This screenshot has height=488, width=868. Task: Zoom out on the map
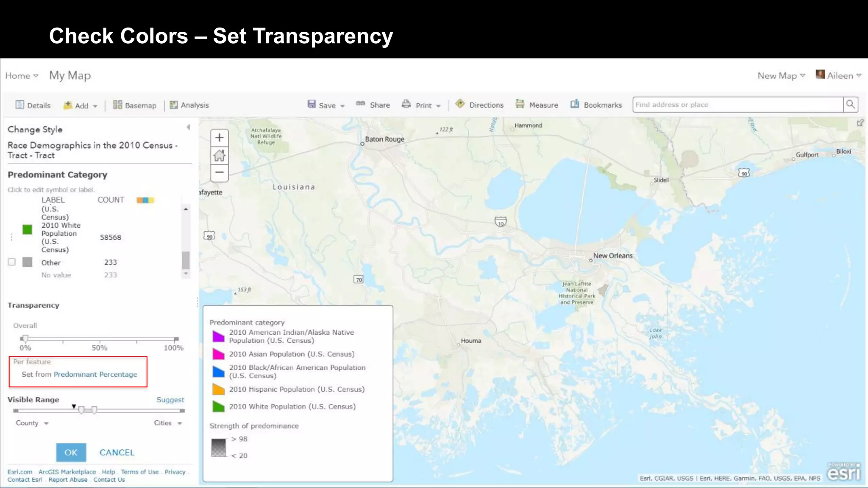pyautogui.click(x=220, y=173)
